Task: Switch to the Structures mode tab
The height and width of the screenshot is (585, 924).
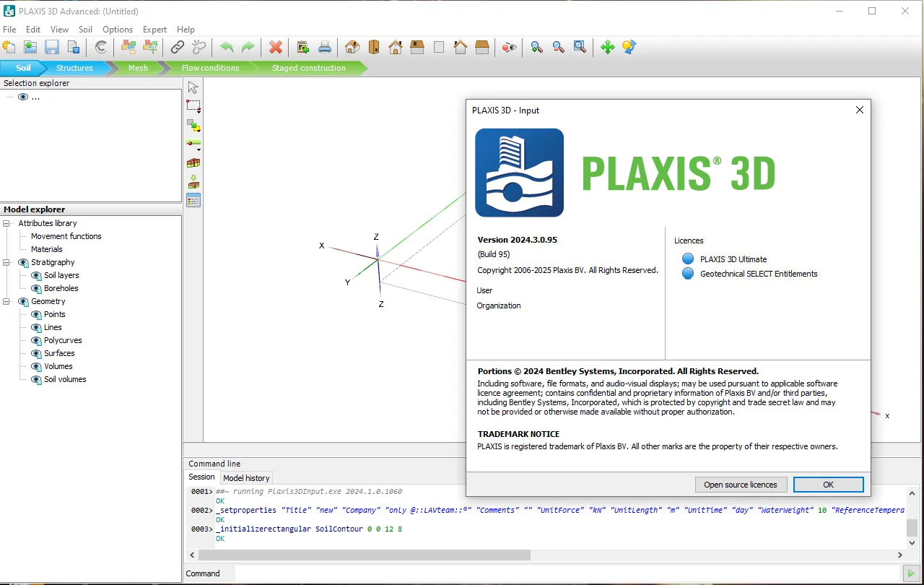Action: coord(74,68)
